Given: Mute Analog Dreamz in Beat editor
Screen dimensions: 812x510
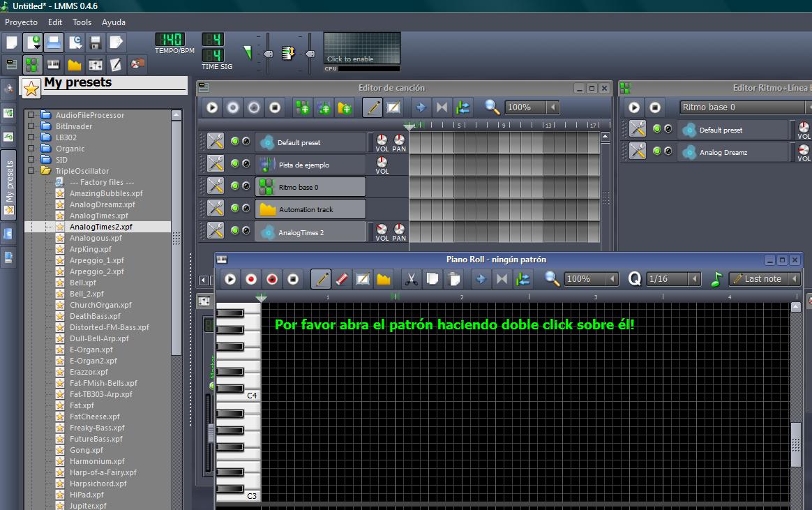Looking at the screenshot, I should coord(657,151).
